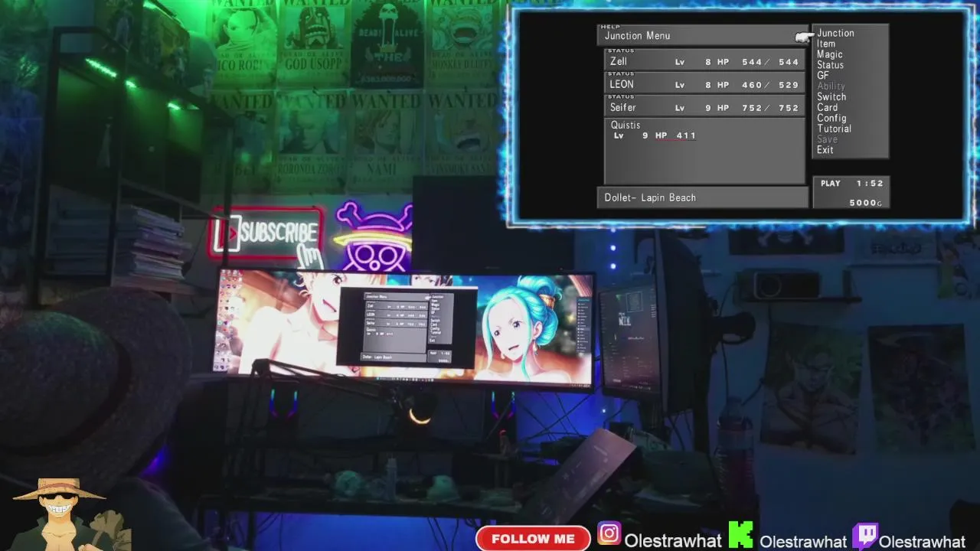The width and height of the screenshot is (980, 551).
Task: Open the Status menu entry
Action: point(830,65)
